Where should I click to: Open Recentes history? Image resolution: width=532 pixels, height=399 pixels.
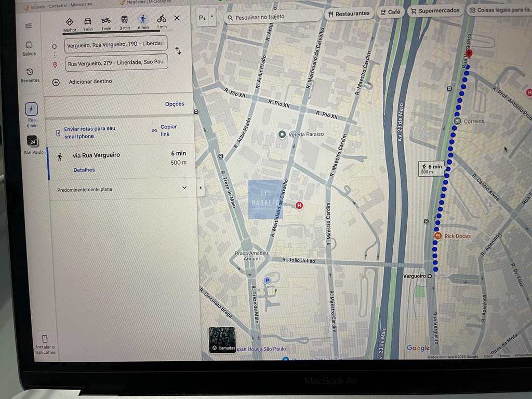click(x=30, y=75)
